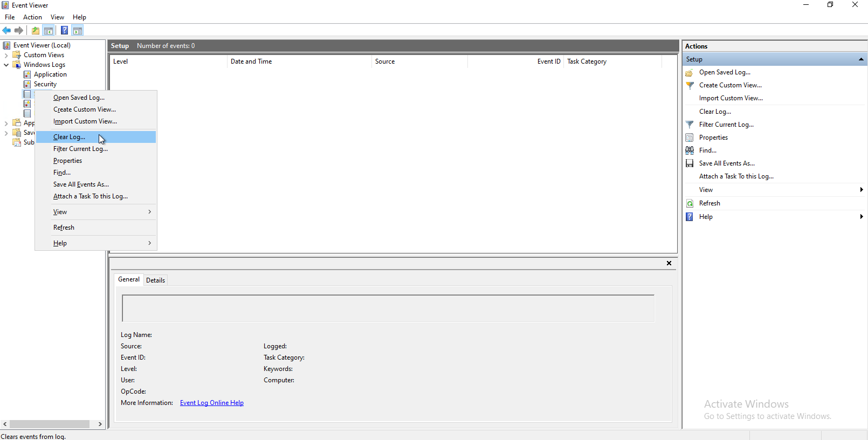Image resolution: width=868 pixels, height=440 pixels.
Task: Open the Action menu
Action: tap(32, 17)
